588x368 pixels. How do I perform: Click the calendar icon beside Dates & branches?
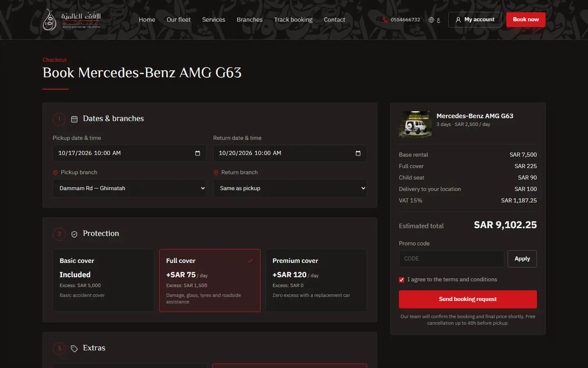(74, 119)
